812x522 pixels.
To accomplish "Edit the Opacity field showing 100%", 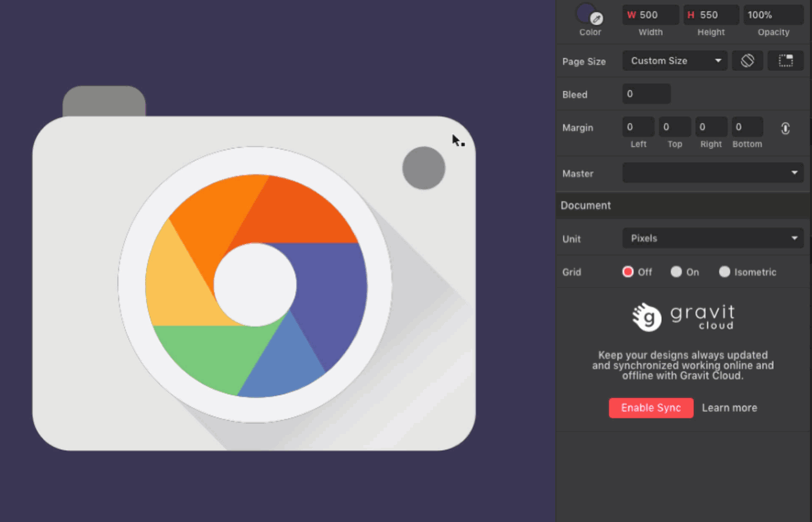I will [773, 15].
